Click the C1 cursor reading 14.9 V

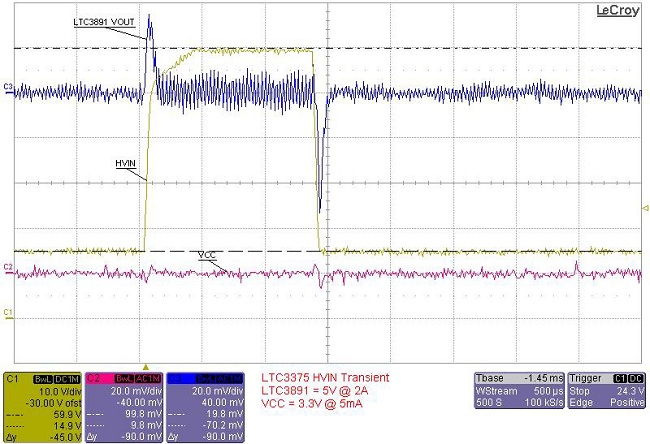tap(67, 425)
